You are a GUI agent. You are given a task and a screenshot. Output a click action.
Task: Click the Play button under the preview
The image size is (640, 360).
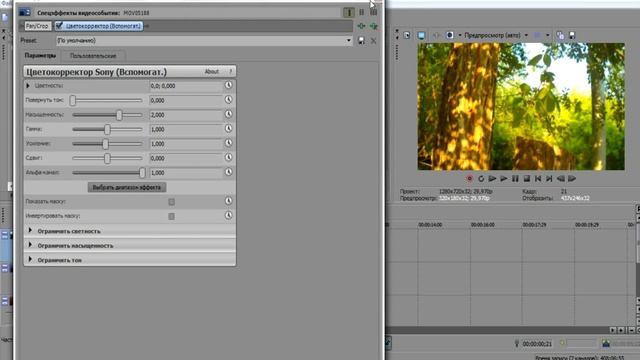click(x=504, y=178)
